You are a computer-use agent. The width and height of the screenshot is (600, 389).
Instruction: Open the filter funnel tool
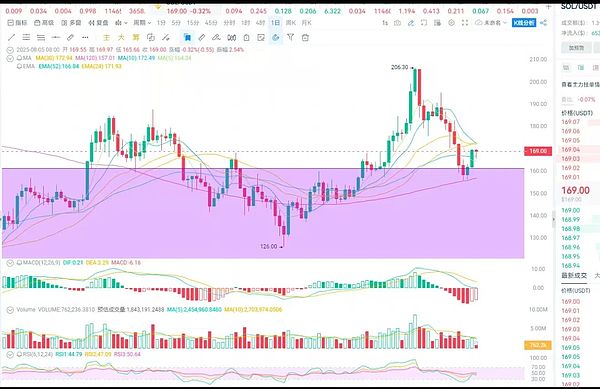[290, 37]
